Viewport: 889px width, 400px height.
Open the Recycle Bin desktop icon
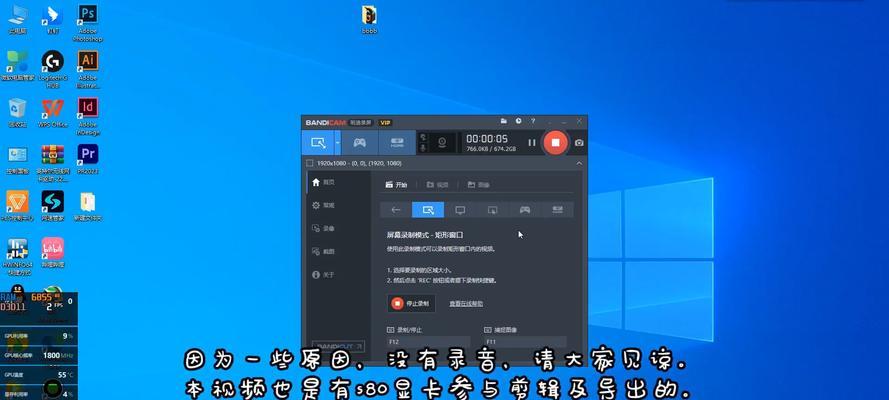click(x=18, y=112)
